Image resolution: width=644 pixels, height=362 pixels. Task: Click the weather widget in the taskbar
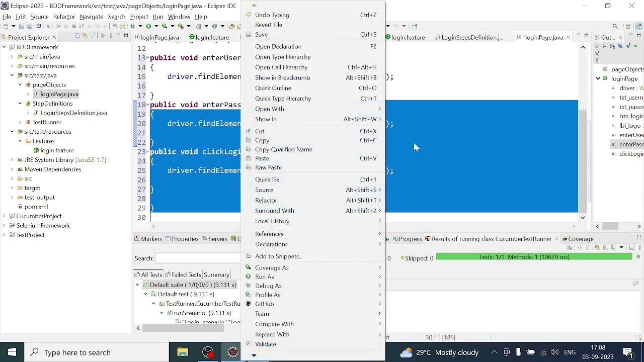439,352
